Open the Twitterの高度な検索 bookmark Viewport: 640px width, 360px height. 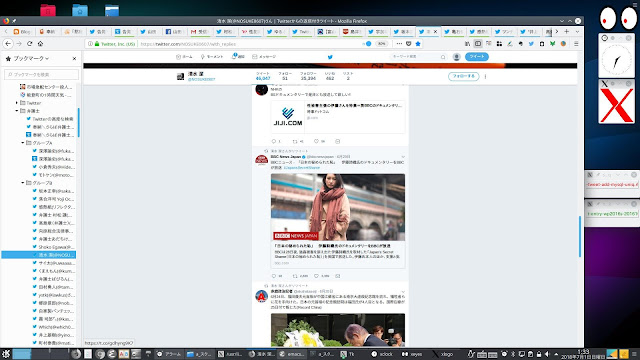pyautogui.click(x=50, y=119)
